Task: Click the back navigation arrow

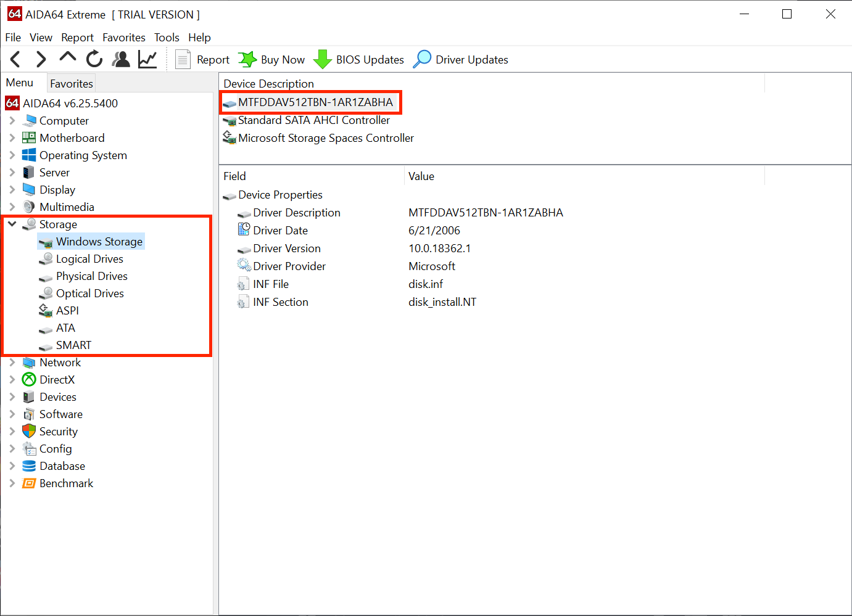Action: (x=15, y=59)
